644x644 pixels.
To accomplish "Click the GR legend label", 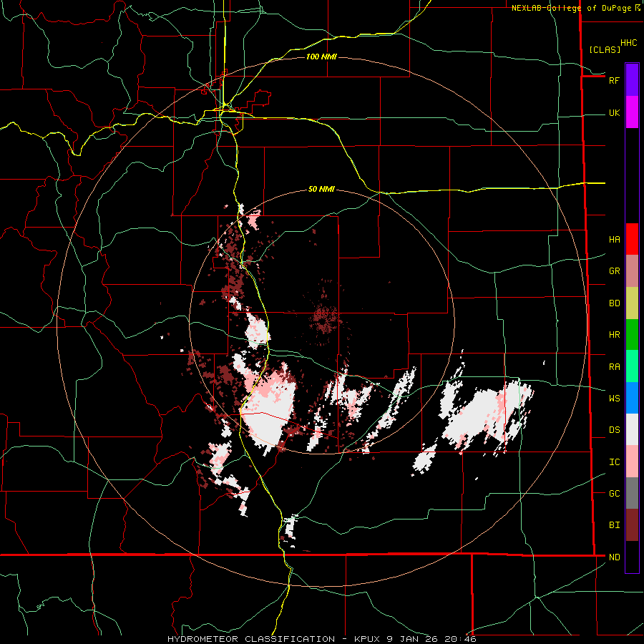I will pyautogui.click(x=614, y=271).
